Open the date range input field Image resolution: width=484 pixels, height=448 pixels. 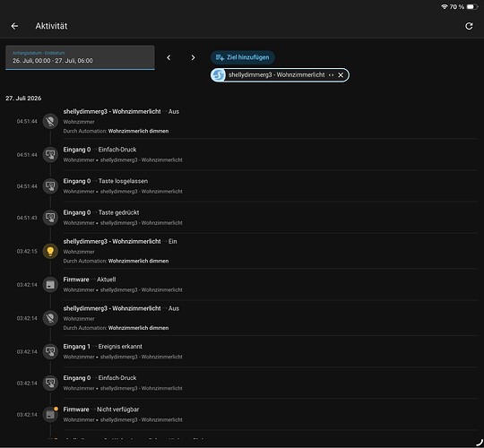(x=80, y=57)
